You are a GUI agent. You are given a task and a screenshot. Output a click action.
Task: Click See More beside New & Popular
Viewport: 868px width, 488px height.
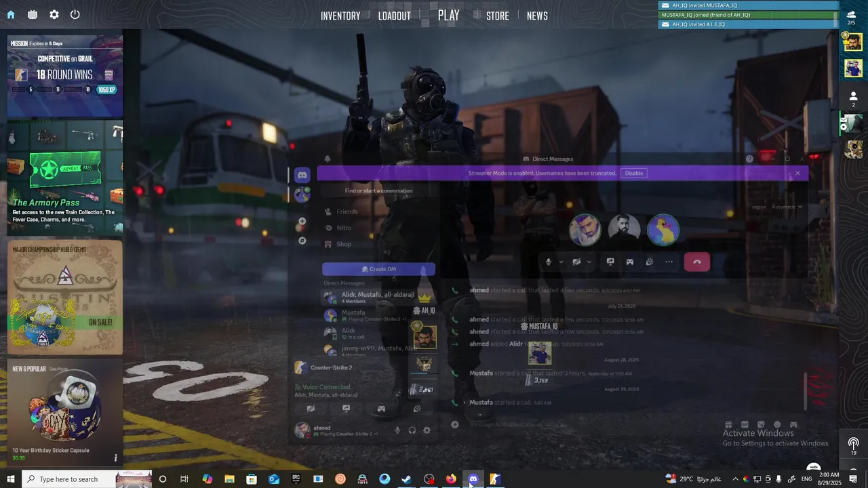58,369
